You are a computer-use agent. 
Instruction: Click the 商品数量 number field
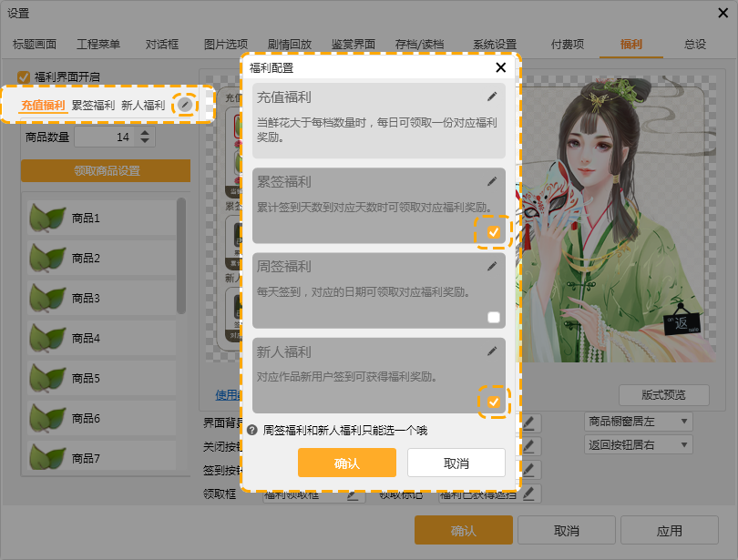[x=104, y=137]
